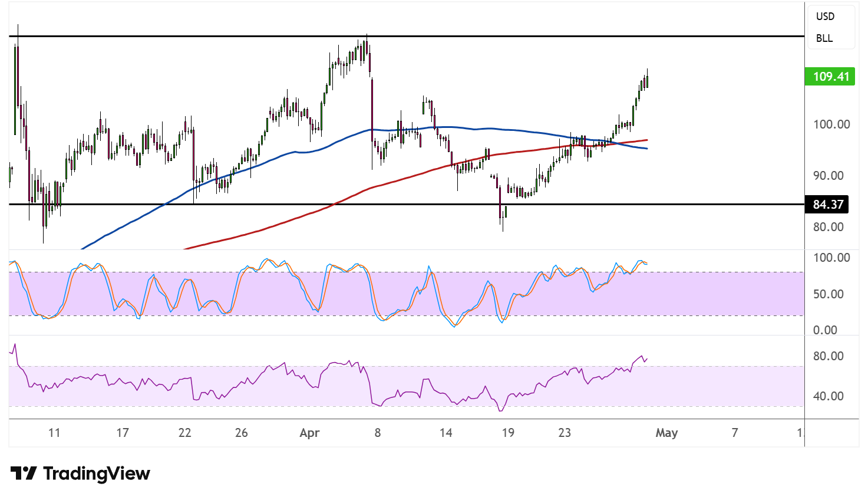Click the 40.00 RSI scale label

(x=828, y=396)
